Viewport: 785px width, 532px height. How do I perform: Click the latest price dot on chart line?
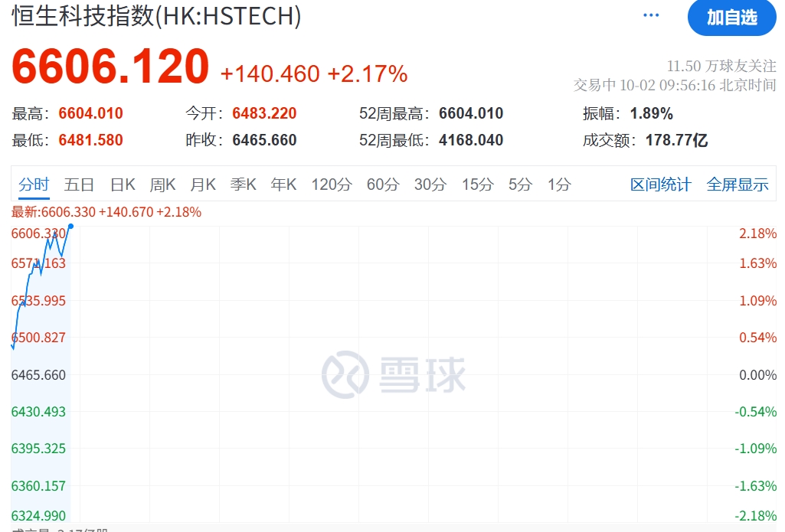click(x=70, y=227)
